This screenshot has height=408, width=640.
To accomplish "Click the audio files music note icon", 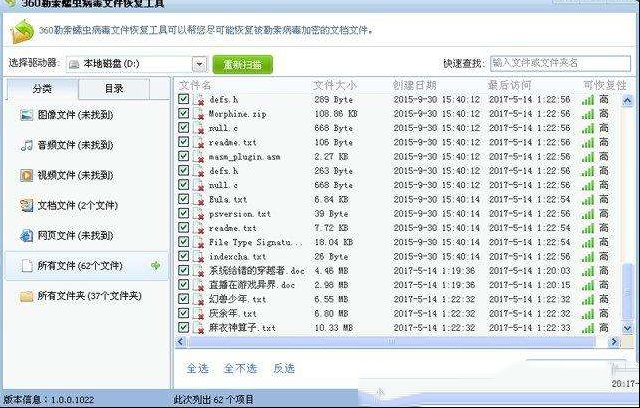I will pos(27,145).
